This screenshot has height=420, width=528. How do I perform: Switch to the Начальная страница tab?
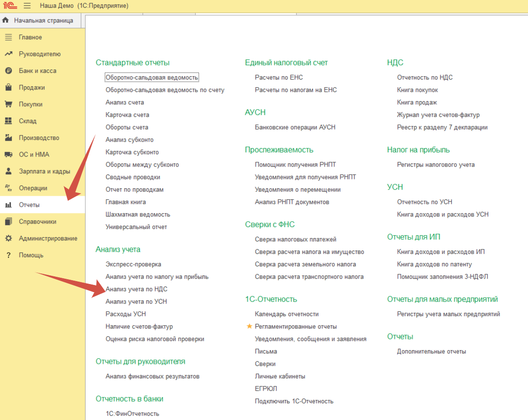click(43, 21)
